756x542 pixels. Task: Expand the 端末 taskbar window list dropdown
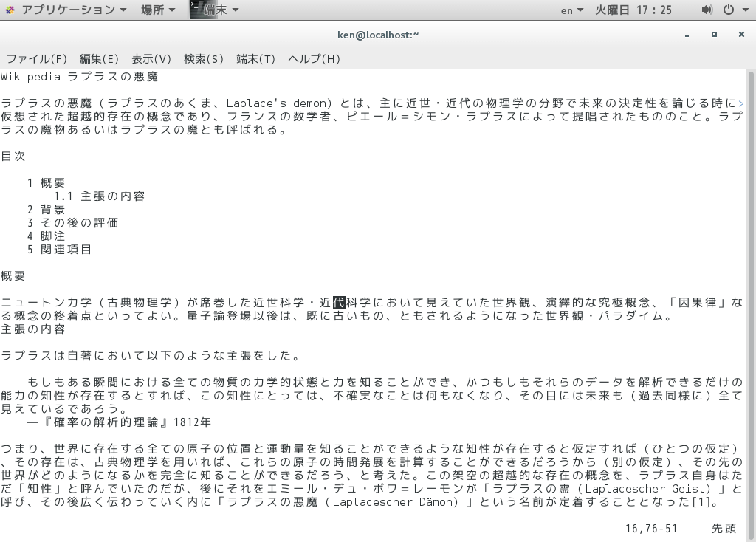click(235, 10)
